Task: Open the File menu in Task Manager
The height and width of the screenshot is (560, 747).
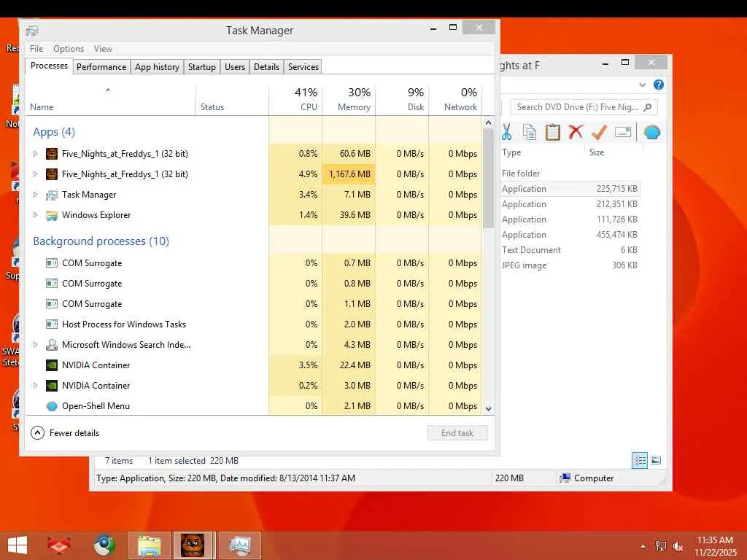Action: pyautogui.click(x=36, y=49)
